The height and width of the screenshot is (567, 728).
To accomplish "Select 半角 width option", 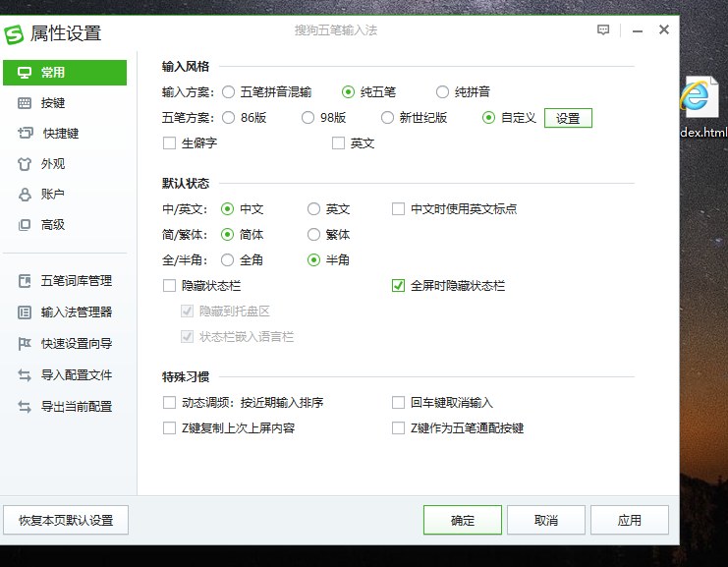I will click(x=313, y=260).
